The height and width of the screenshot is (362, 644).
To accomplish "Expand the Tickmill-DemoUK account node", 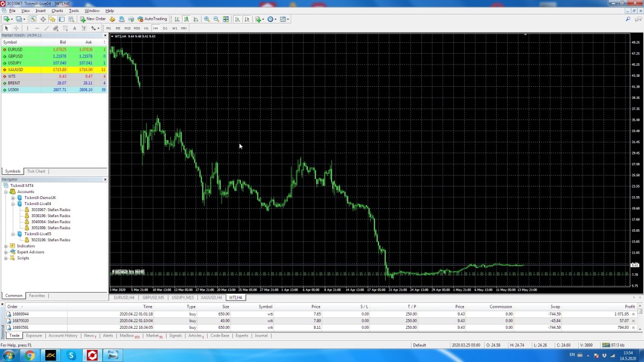I will click(x=13, y=198).
